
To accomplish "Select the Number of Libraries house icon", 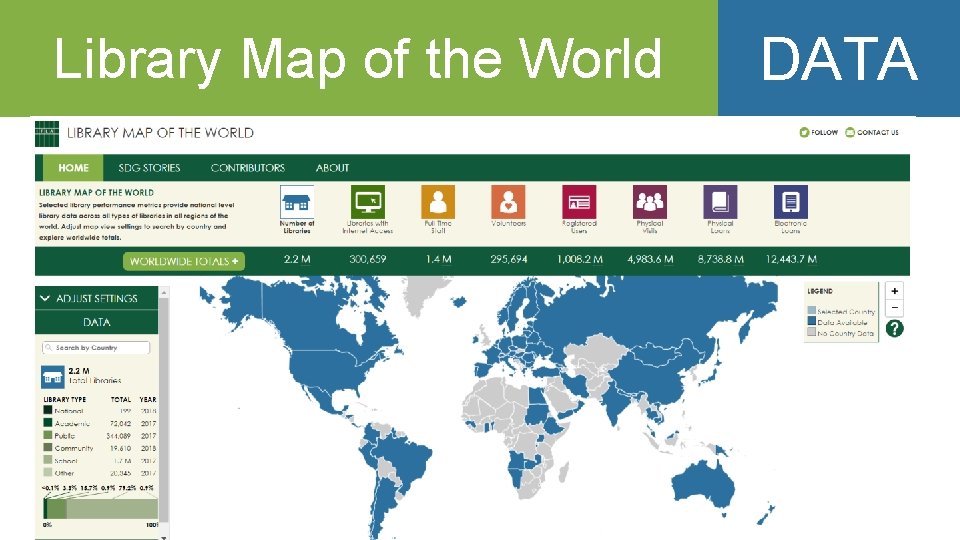I will [x=297, y=202].
